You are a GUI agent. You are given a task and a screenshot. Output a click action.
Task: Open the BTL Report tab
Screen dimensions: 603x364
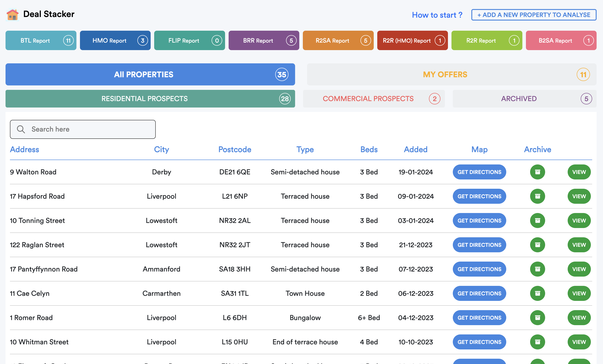point(41,40)
